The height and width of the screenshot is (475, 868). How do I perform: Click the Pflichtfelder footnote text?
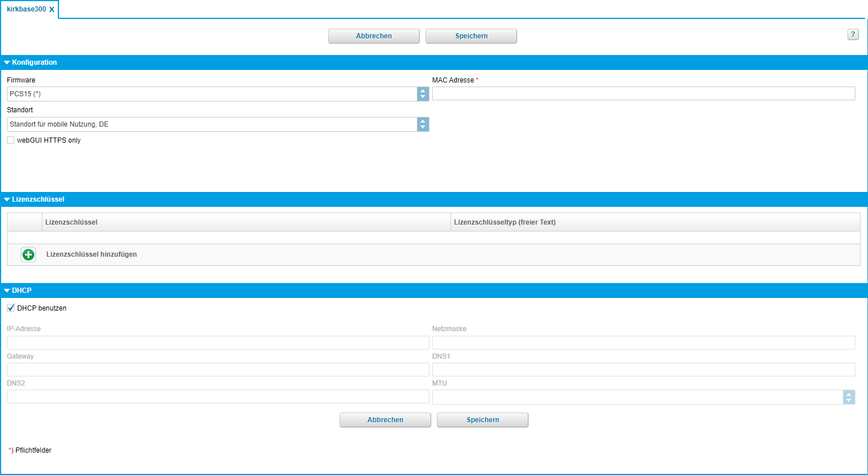(x=33, y=450)
